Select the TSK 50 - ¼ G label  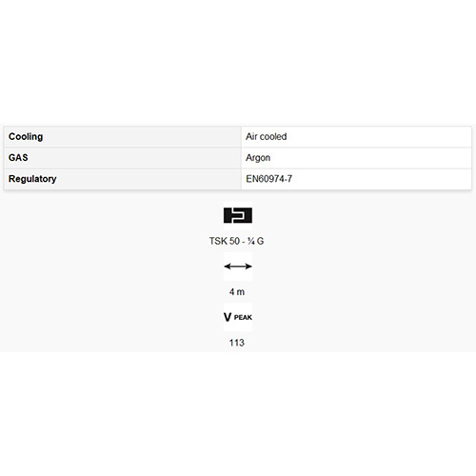[236, 241]
